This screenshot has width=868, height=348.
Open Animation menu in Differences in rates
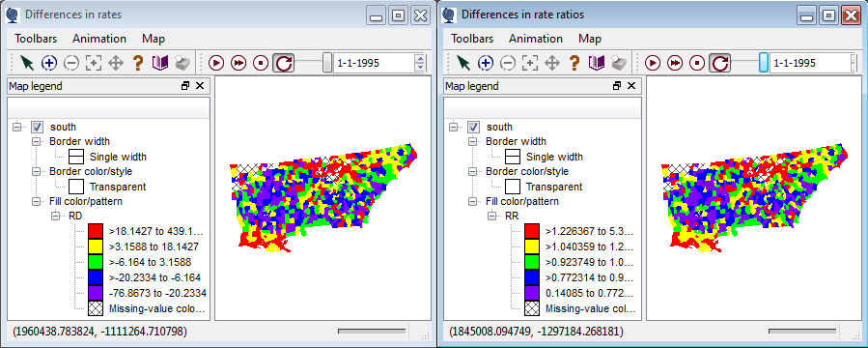(x=99, y=39)
